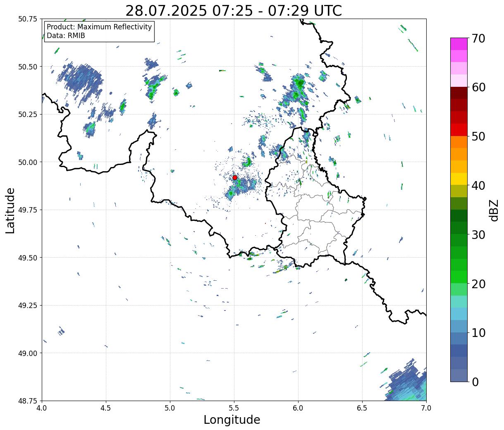Click the 5.5 longitude tick label
The image size is (504, 430).
click(234, 408)
